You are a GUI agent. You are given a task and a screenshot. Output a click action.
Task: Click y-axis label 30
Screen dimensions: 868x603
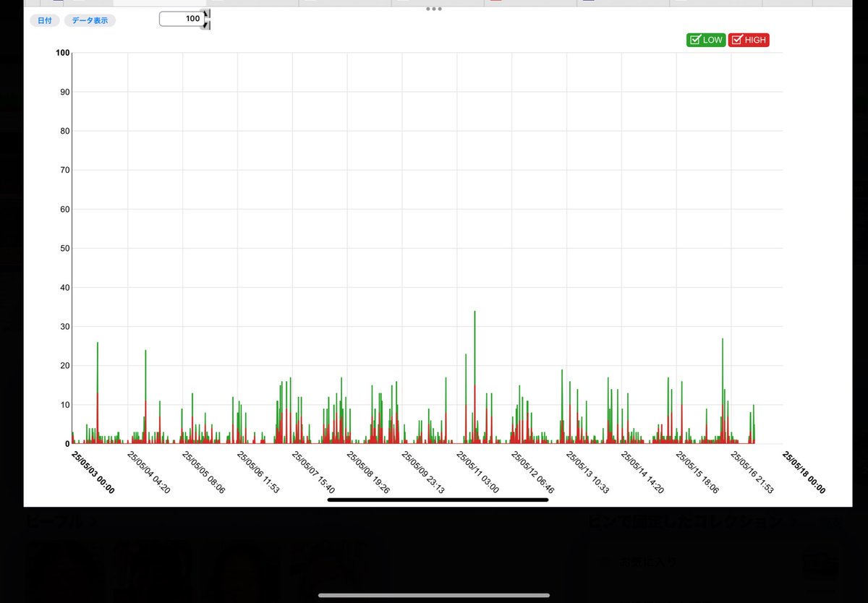click(64, 327)
